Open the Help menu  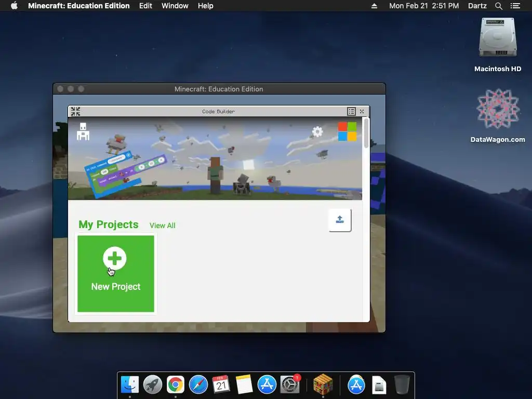point(206,6)
